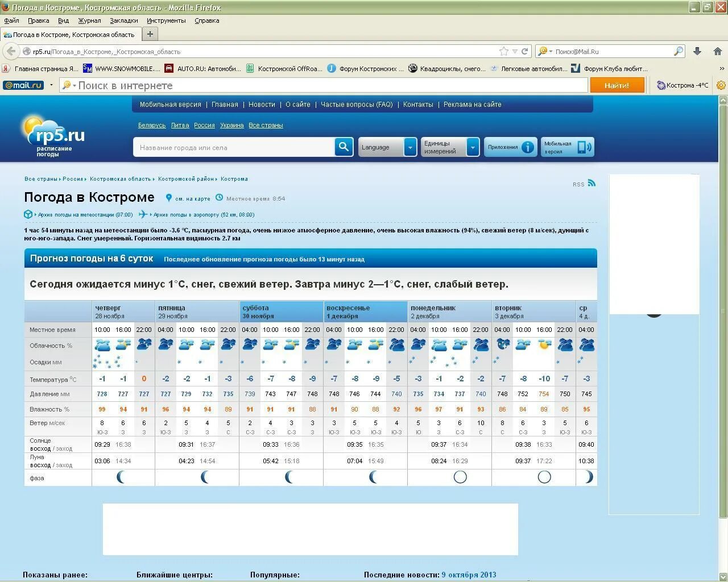Click the blue rp5 search magnifier button

(x=344, y=147)
